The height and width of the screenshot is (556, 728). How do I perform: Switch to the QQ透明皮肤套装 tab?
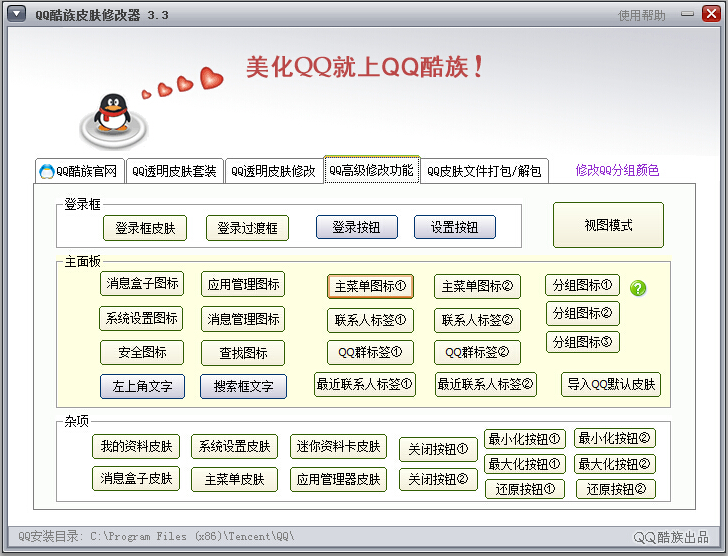pyautogui.click(x=175, y=171)
